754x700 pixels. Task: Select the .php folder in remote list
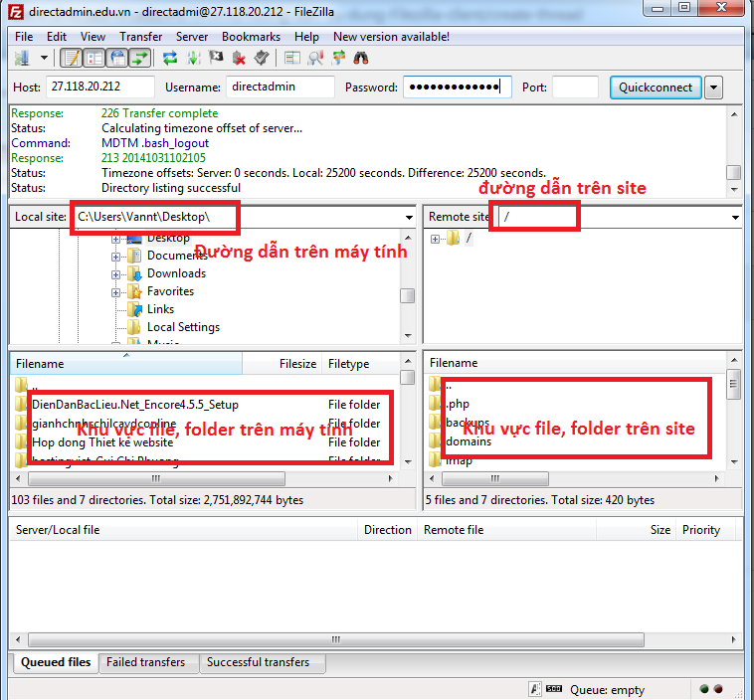click(458, 404)
